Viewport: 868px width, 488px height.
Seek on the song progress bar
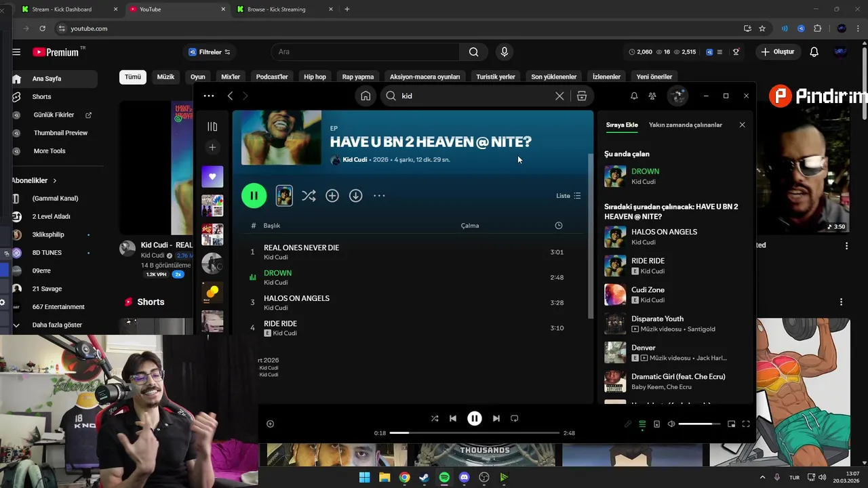(475, 433)
